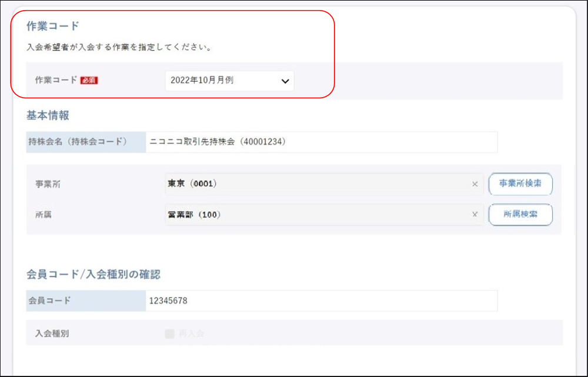
Task: Click the chevron arrow in the 作業コード selector
Action: [x=285, y=81]
